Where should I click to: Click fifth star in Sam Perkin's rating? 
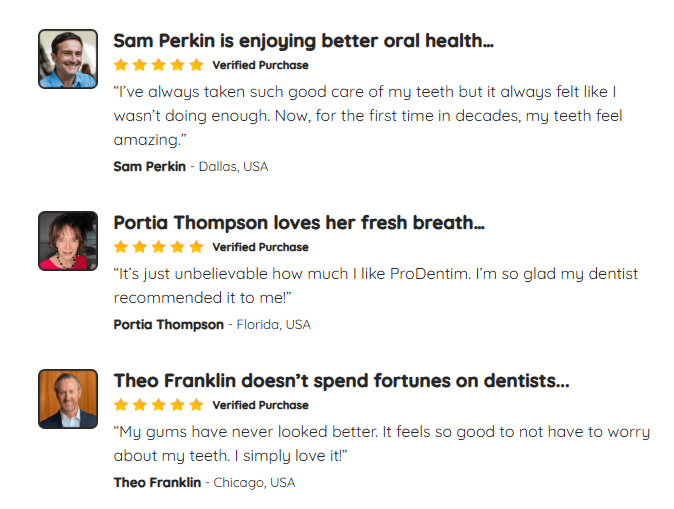196,65
